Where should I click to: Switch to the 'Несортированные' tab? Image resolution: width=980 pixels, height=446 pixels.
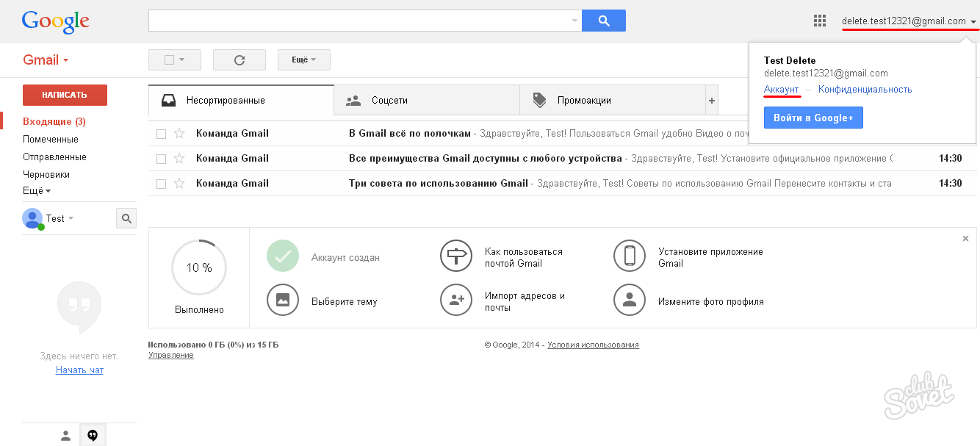(x=241, y=101)
